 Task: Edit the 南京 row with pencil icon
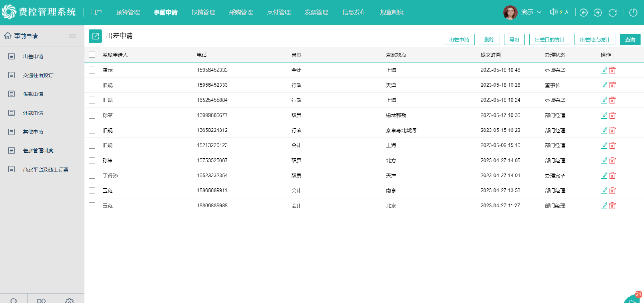604,190
